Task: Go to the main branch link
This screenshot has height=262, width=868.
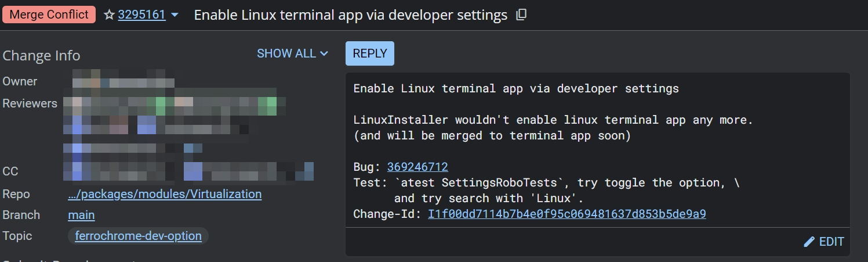Action: (81, 215)
